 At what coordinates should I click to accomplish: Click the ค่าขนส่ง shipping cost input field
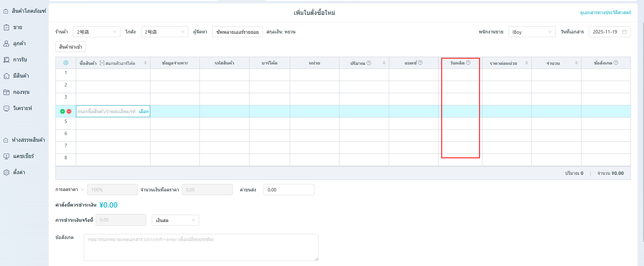pyautogui.click(x=289, y=190)
